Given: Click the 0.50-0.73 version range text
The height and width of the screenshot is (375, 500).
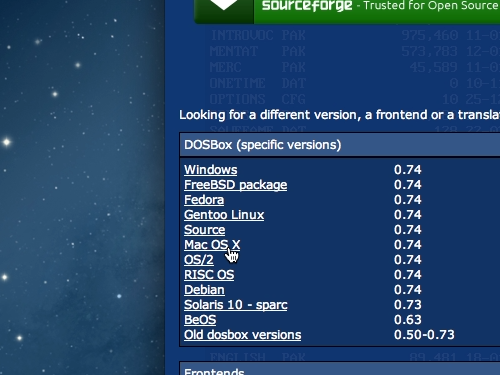Looking at the screenshot, I should 424,335.
